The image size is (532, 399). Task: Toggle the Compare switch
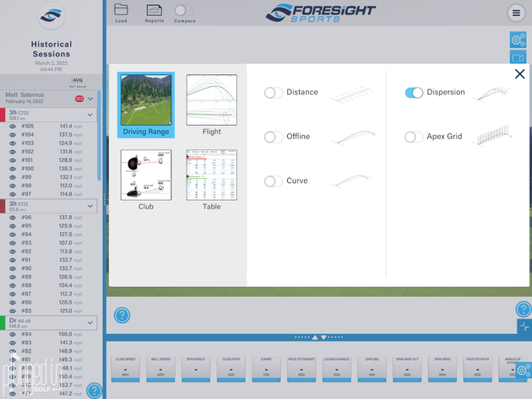[182, 11]
